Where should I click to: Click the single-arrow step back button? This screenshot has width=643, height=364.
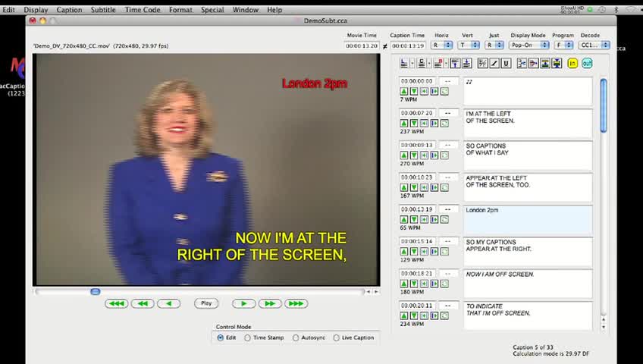(x=168, y=304)
